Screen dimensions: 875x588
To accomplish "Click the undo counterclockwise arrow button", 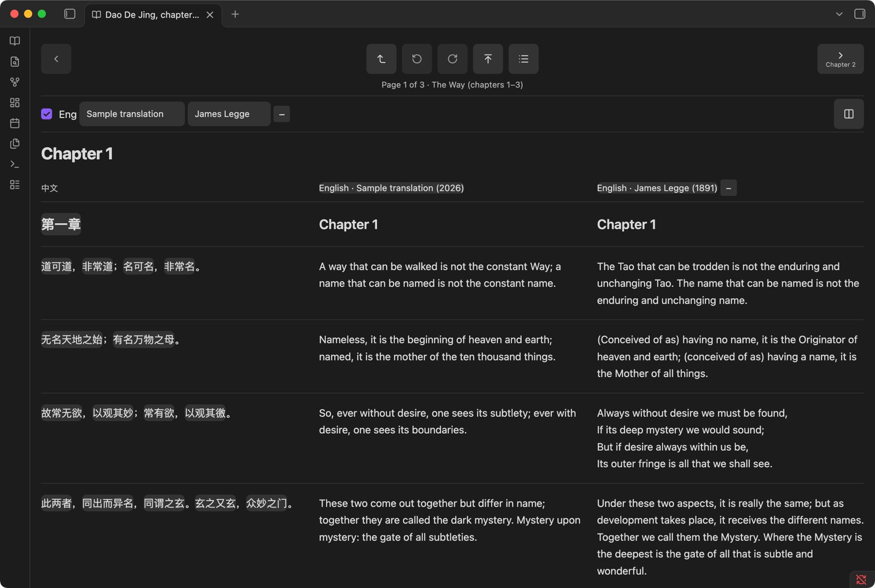I will (417, 59).
